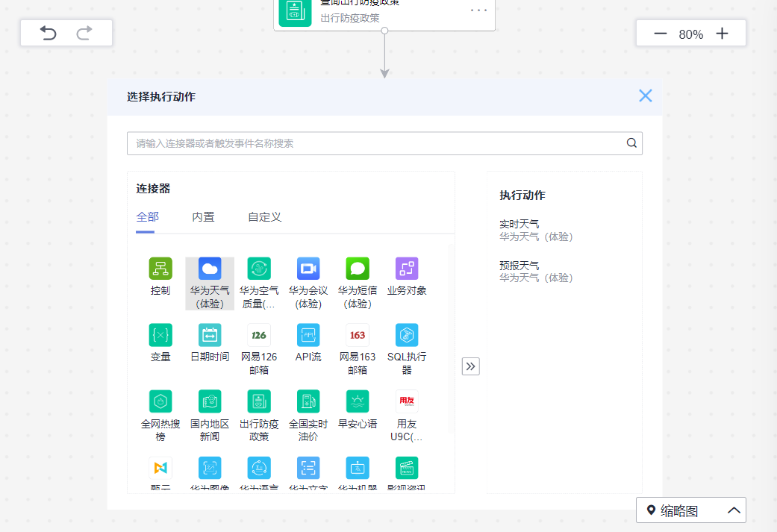Choose the 出行防疫政策 connector in list

click(x=259, y=416)
